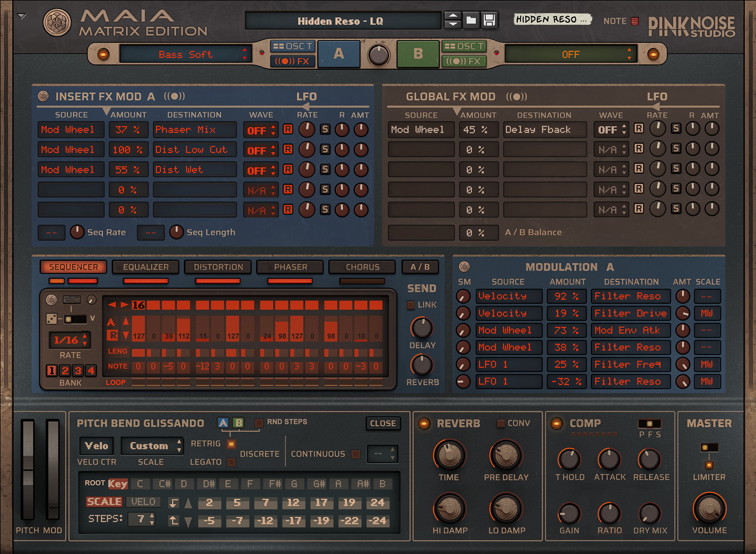Click the CLOSE button in Pitch Bend Glissando

pos(383,423)
